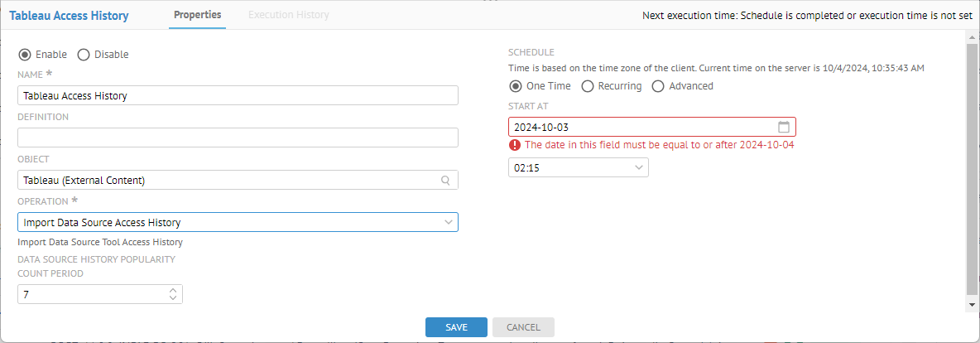
Task: Choose the Advanced schedule option
Action: click(658, 86)
